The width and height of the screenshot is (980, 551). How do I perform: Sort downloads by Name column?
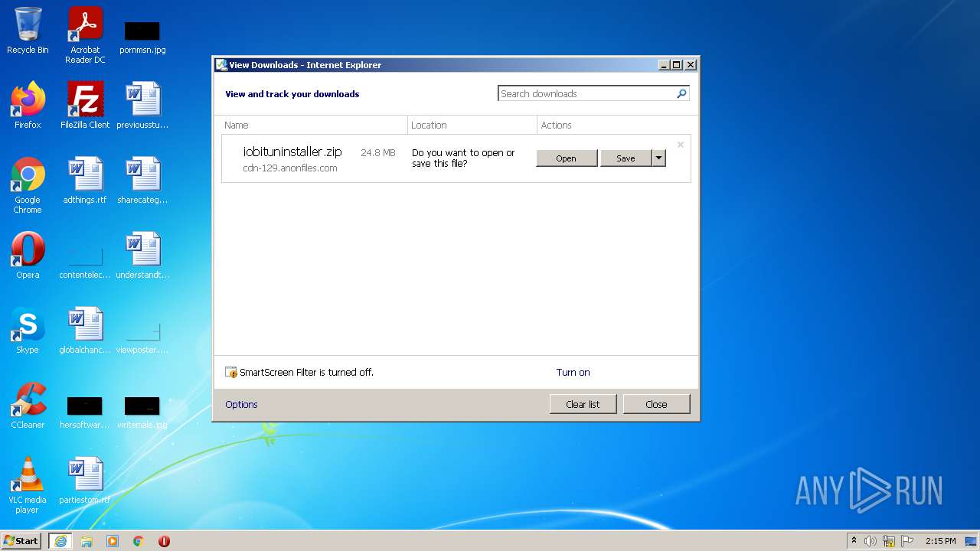point(315,125)
